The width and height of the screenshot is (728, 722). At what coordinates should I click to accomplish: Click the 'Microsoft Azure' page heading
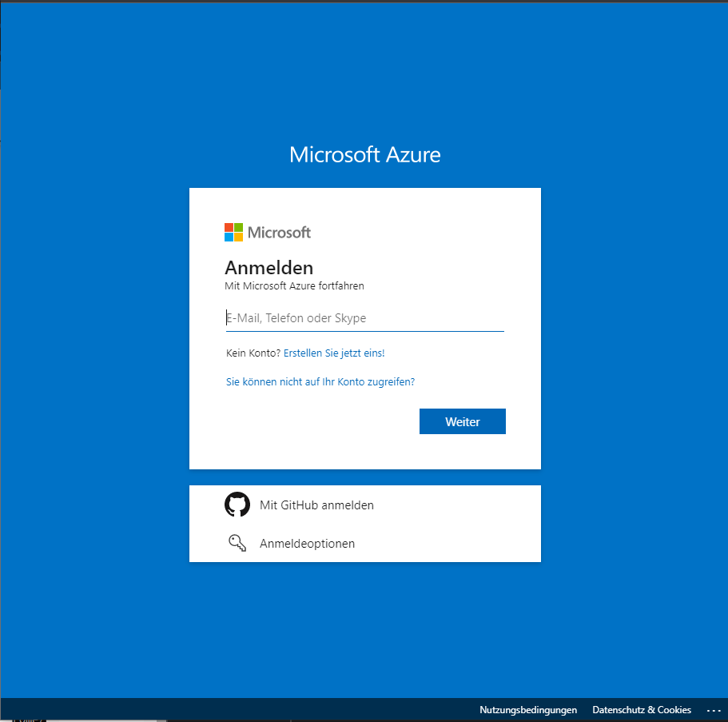pyautogui.click(x=365, y=155)
